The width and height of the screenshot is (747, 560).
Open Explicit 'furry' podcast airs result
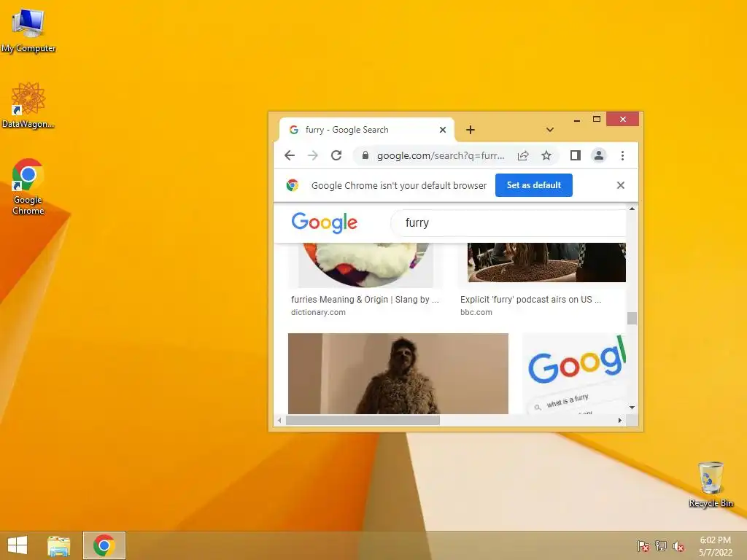click(531, 300)
